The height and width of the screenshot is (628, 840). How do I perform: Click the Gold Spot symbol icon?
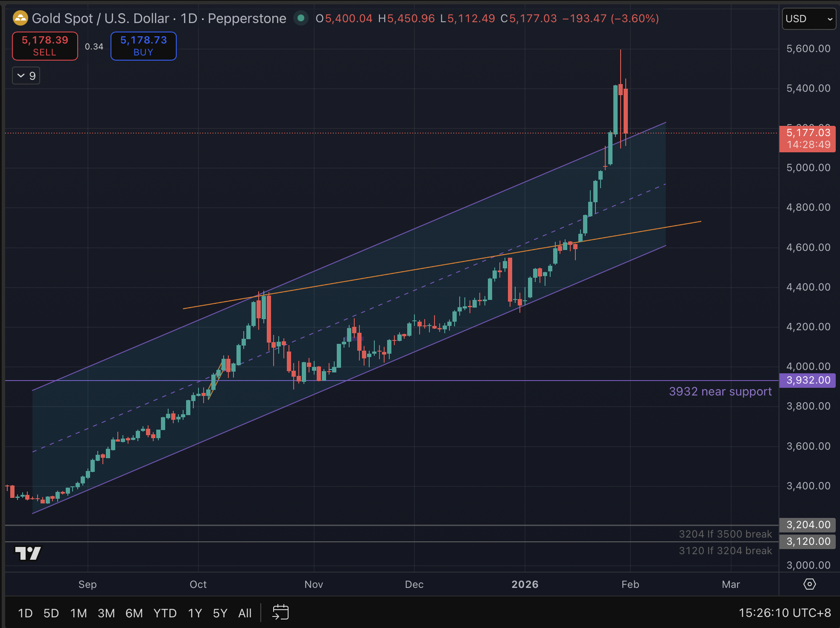point(20,18)
